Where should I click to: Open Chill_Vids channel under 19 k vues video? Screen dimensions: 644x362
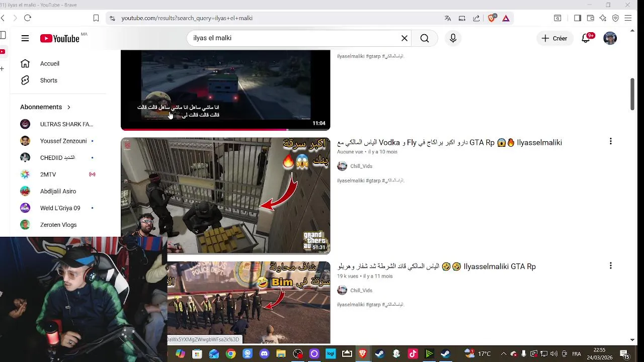361,290
